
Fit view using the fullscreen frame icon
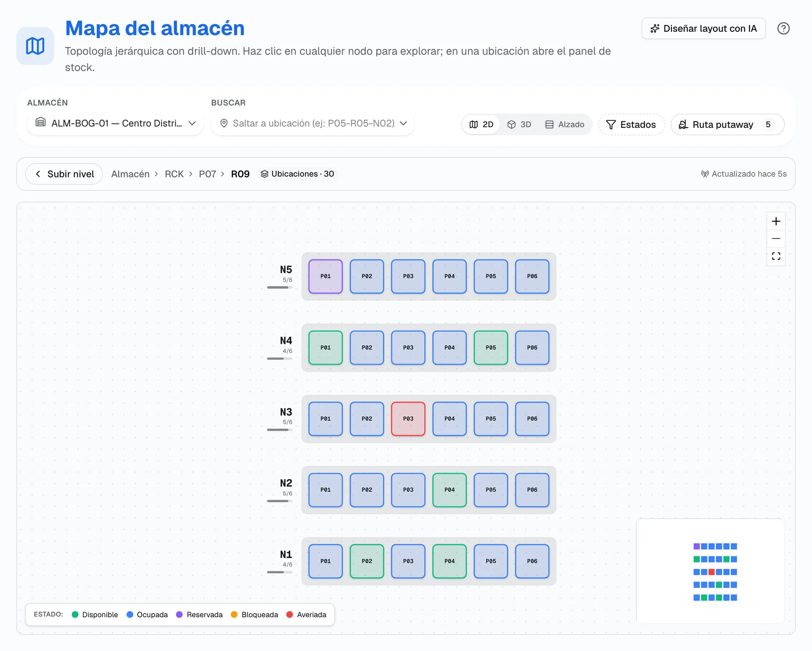pos(776,256)
